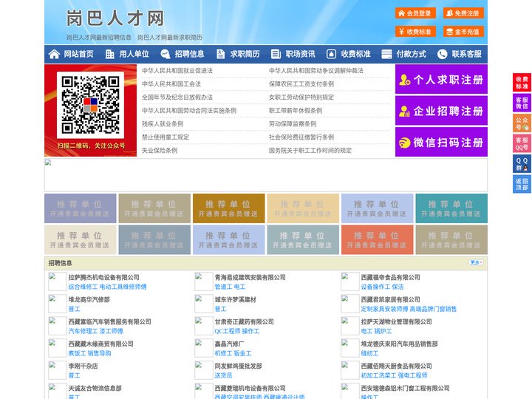Click the home icon beside 网站首页

(54, 54)
